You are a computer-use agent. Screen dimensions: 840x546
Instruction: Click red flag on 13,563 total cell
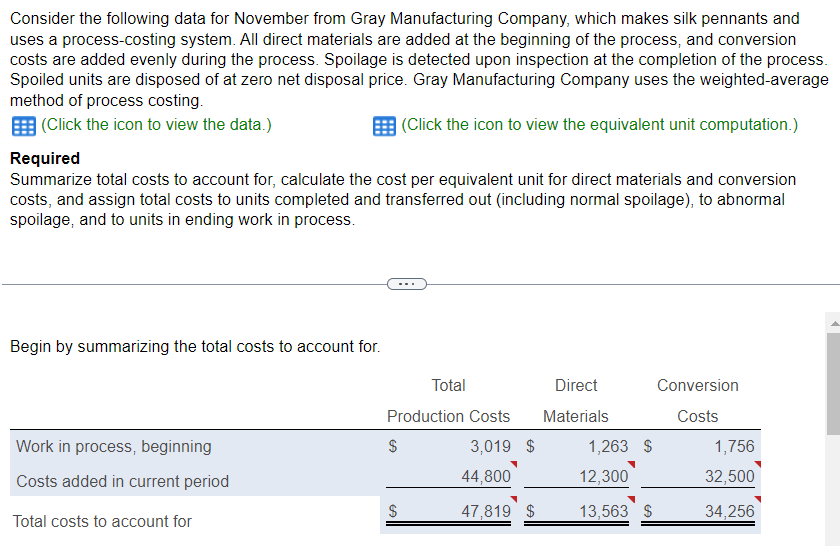pos(632,498)
